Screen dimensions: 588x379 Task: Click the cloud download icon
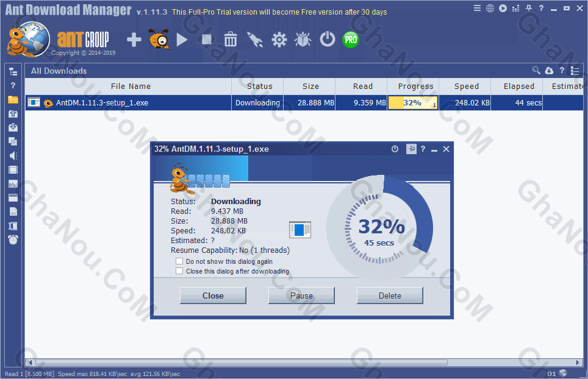click(549, 71)
